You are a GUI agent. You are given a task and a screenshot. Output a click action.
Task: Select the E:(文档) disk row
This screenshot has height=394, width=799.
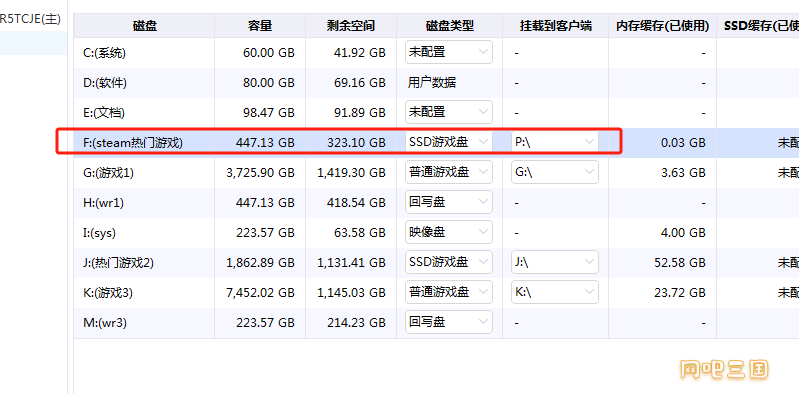(x=436, y=112)
